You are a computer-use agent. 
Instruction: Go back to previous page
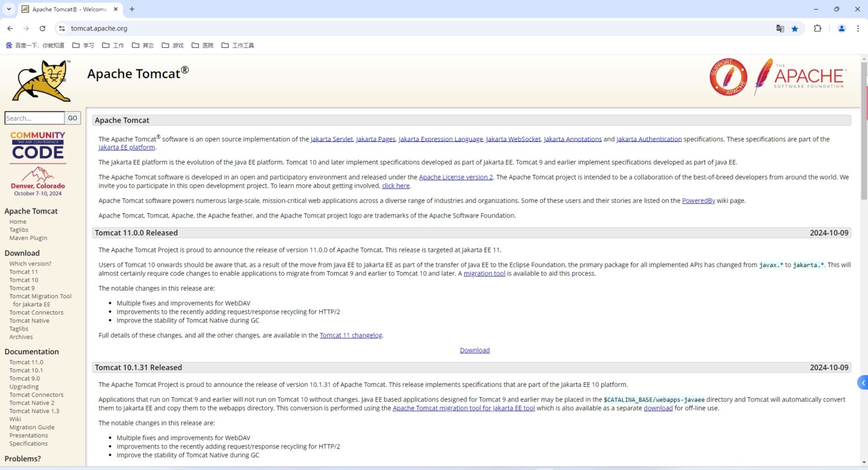click(10, 28)
